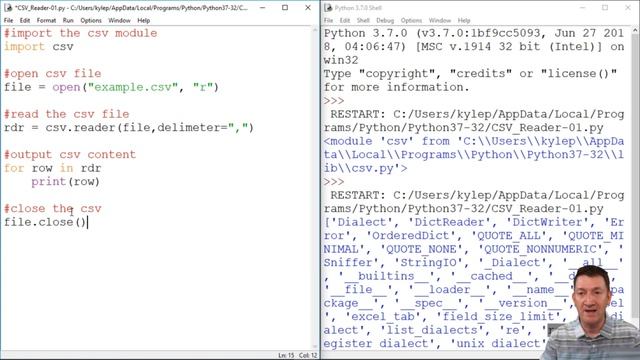Click the 'Ln: 15' status bar entry

pyautogui.click(x=286, y=356)
